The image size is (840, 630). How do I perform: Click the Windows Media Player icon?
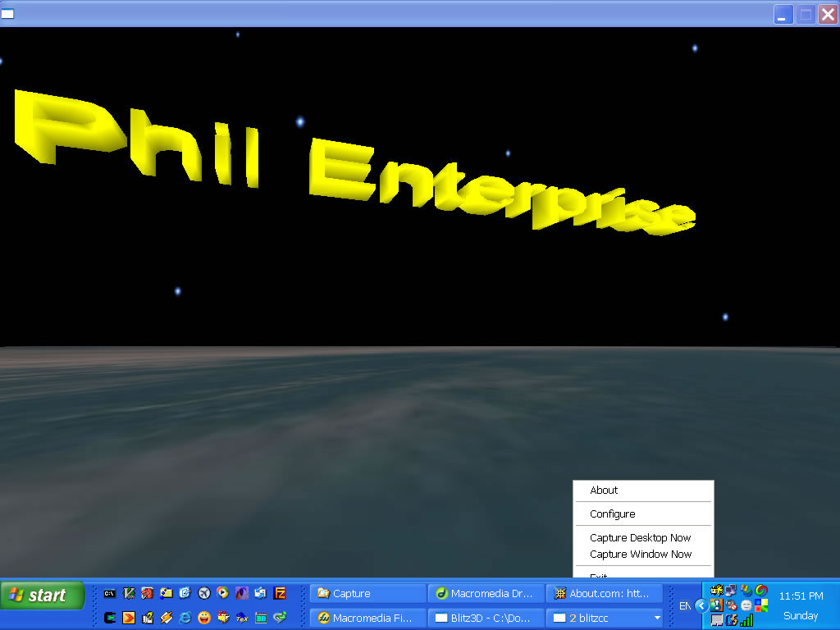click(222, 593)
